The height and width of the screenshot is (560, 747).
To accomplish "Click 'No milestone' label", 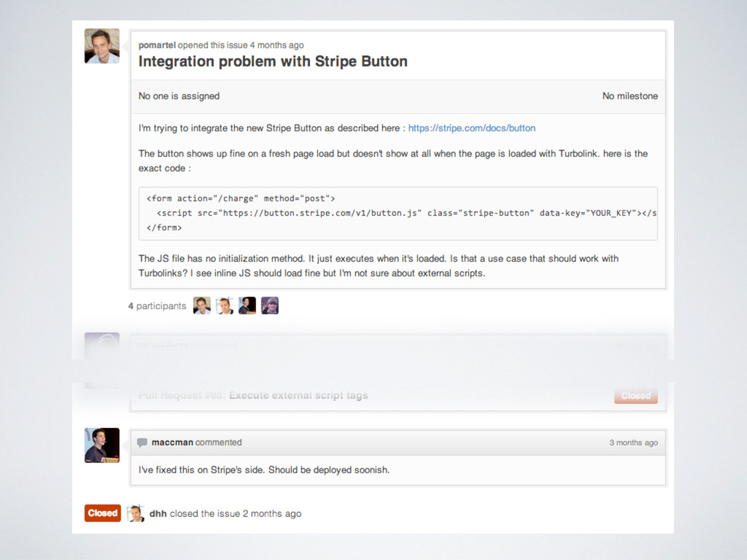I will 630,96.
